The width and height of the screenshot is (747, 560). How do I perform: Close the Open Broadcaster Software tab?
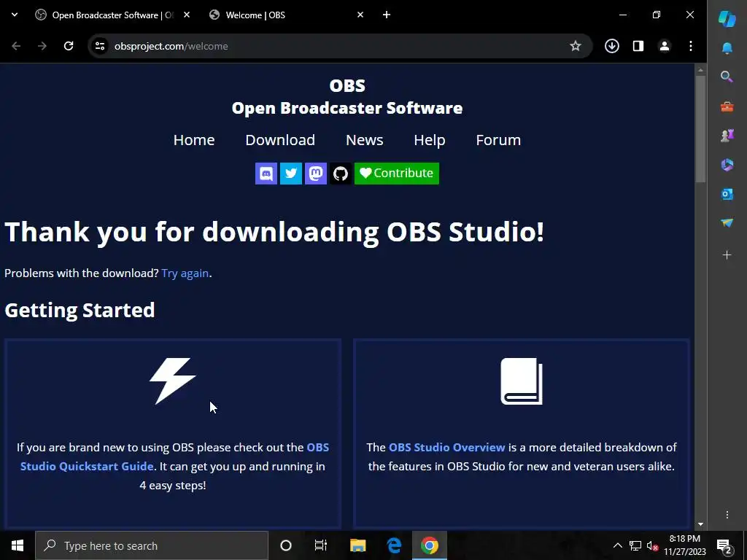coord(187,15)
